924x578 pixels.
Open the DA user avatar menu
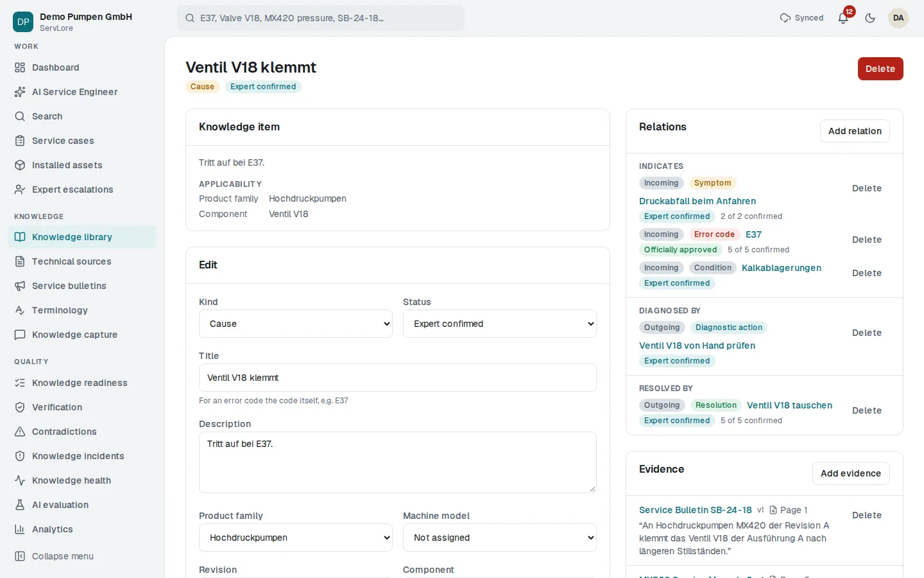click(898, 18)
